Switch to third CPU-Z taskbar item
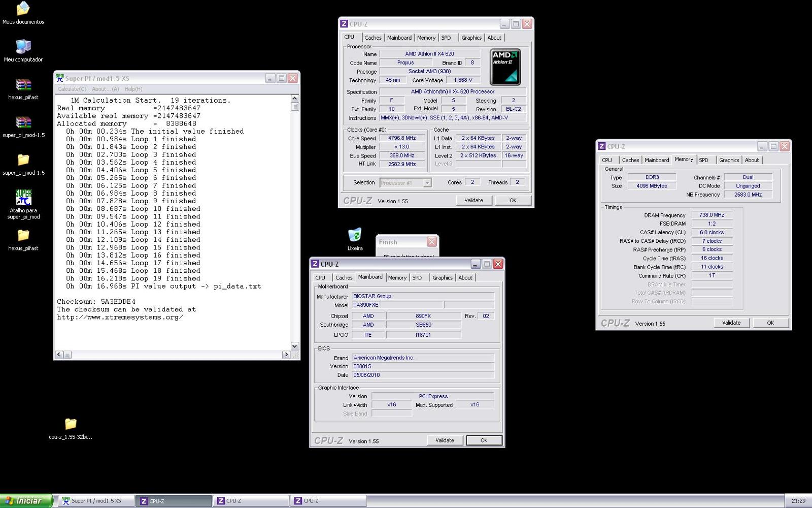The height and width of the screenshot is (508, 812). point(329,501)
